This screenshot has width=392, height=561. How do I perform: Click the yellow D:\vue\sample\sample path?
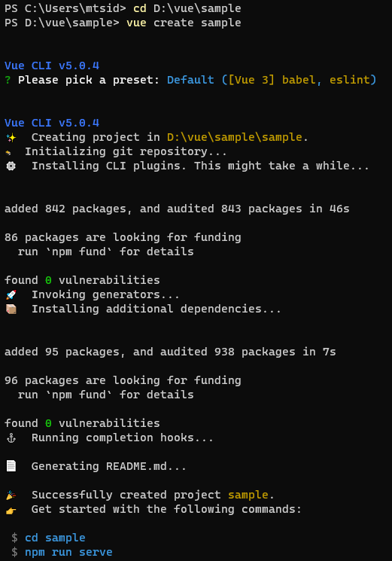click(235, 137)
